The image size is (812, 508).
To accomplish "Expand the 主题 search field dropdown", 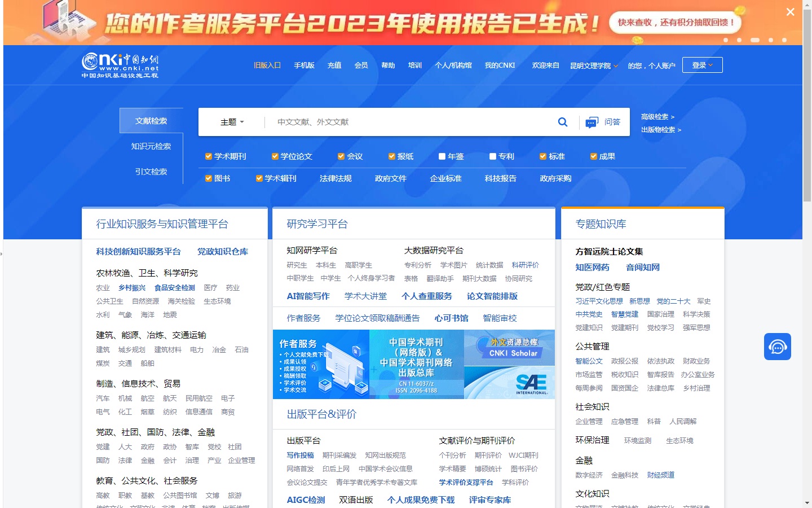I will coord(232,122).
